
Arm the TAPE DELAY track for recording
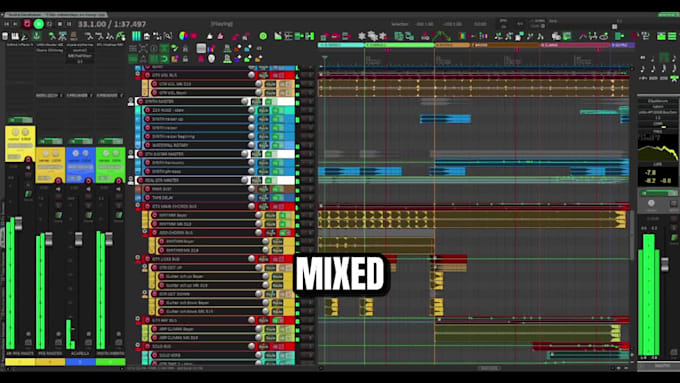147,197
